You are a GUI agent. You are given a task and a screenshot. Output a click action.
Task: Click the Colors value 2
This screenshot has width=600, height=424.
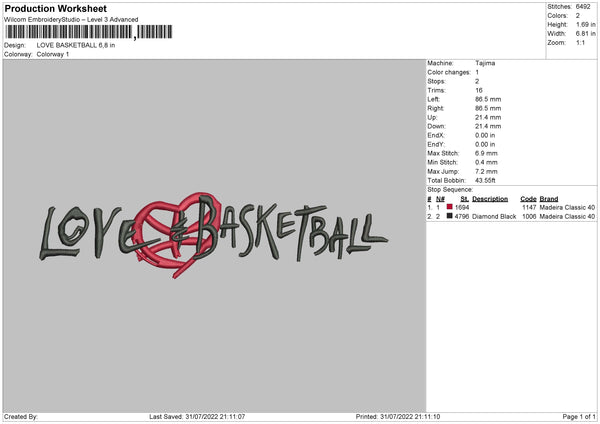[578, 16]
